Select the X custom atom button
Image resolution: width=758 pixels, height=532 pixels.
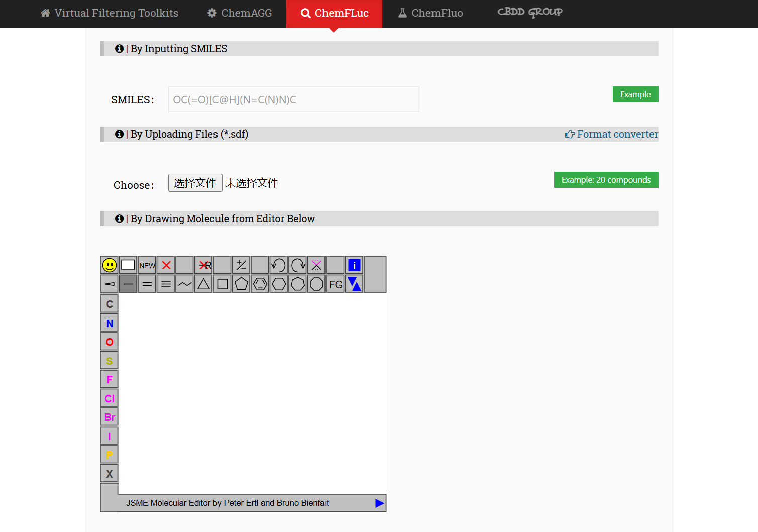coord(110,474)
